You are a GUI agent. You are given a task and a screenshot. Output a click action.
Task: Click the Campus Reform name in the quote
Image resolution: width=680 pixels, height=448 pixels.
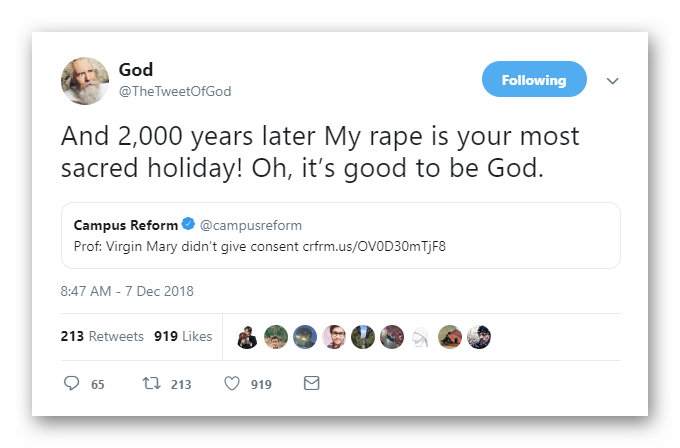tap(126, 225)
